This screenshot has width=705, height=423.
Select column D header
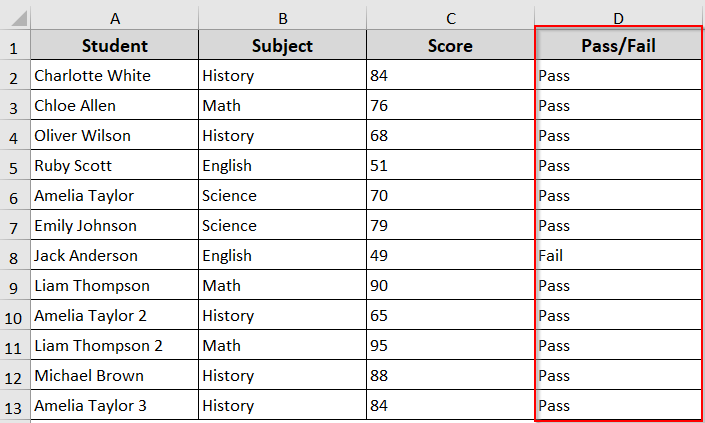click(x=618, y=17)
